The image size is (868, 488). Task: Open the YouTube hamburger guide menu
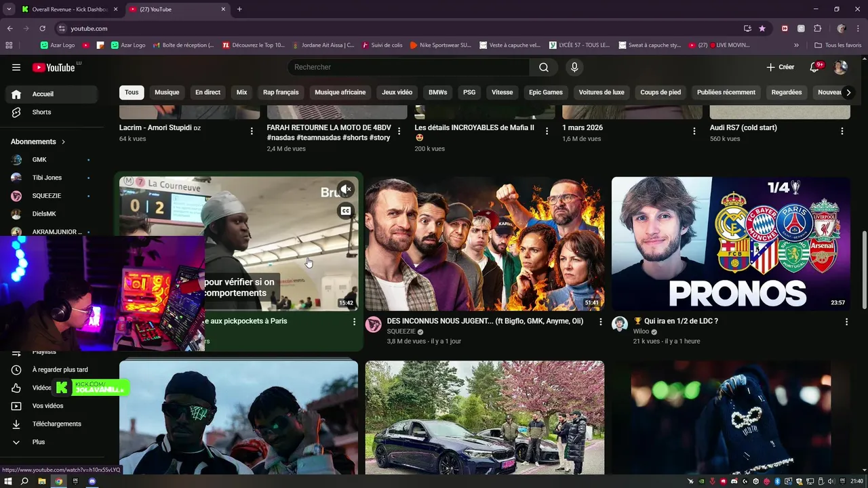coord(16,67)
